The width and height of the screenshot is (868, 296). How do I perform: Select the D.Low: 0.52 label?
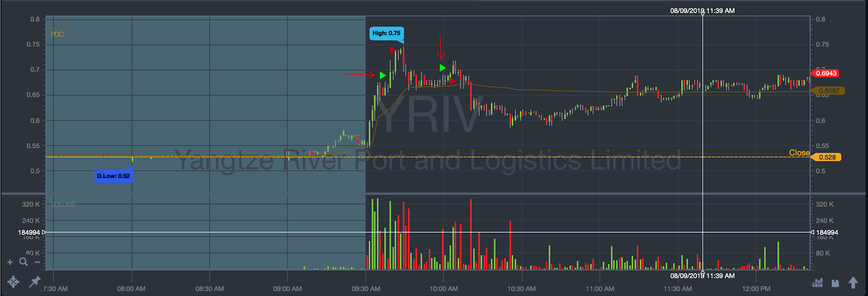[113, 176]
